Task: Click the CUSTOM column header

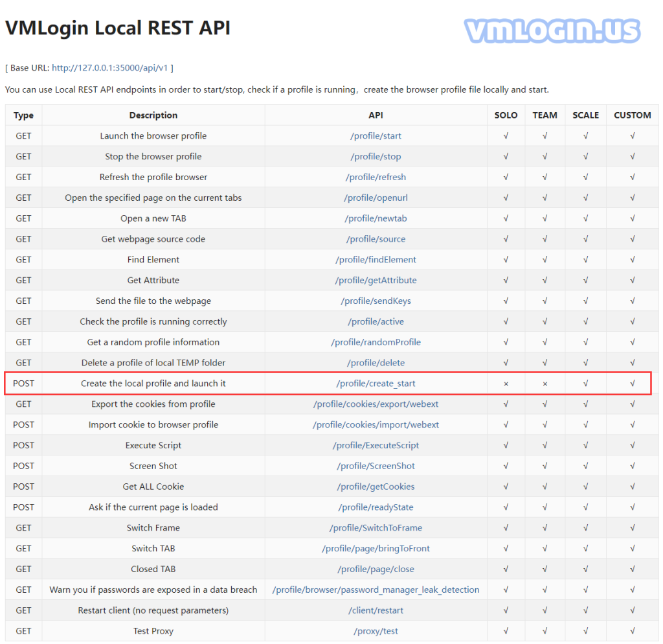Action: 632,115
